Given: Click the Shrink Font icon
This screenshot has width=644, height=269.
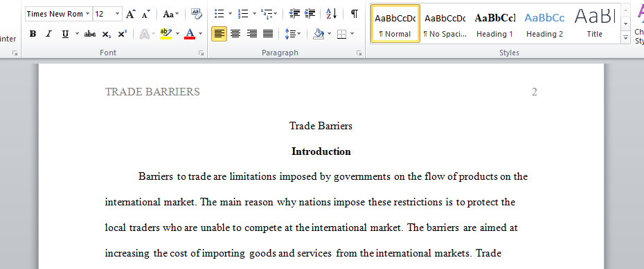Looking at the screenshot, I should coord(146,14).
